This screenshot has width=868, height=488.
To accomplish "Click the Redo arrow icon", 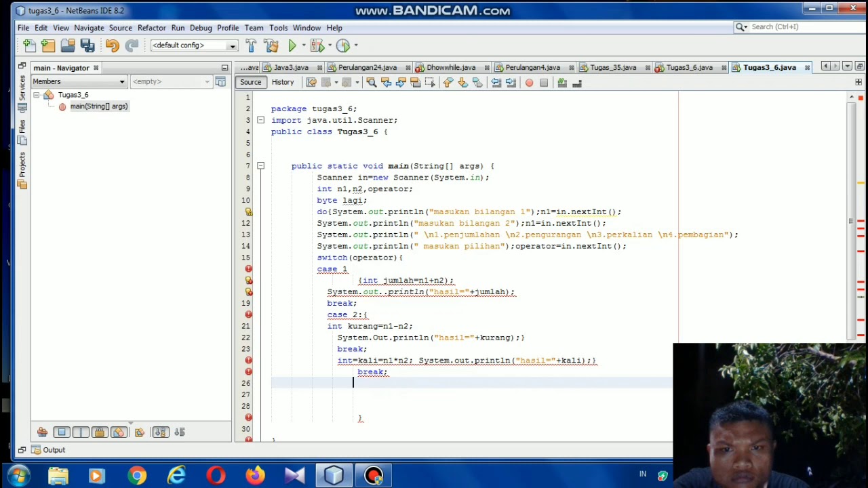I will pos(132,45).
